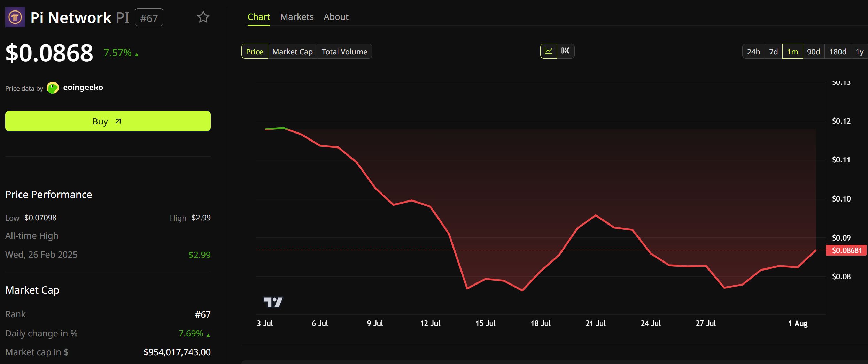The height and width of the screenshot is (364, 868).
Task: Click the $0.12 y-axis label
Action: click(841, 121)
